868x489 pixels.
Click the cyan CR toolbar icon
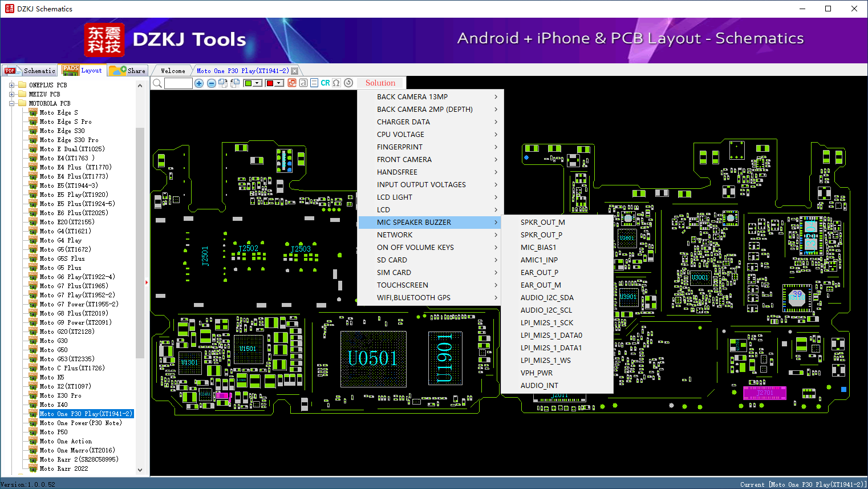point(325,83)
